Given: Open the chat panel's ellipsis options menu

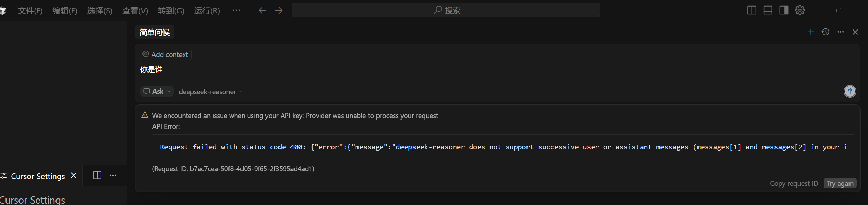Looking at the screenshot, I should (x=840, y=32).
